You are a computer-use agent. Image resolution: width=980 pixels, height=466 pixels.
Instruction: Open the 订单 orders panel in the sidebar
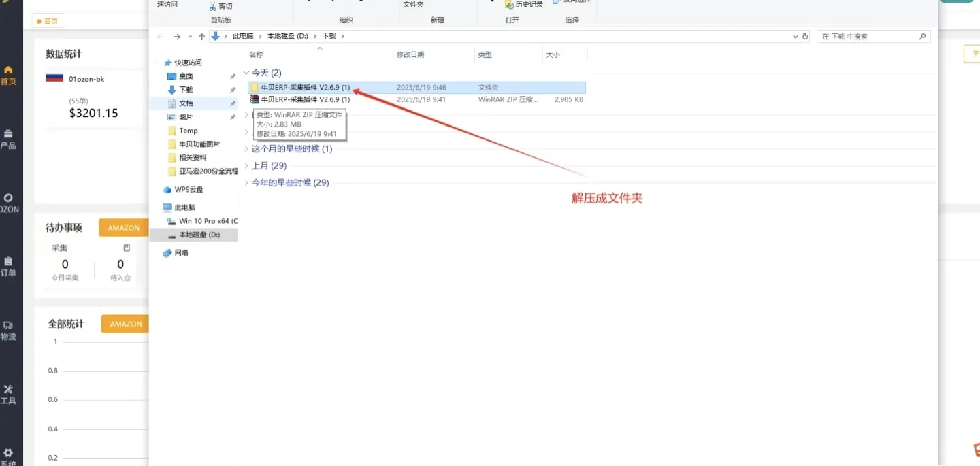point(10,266)
